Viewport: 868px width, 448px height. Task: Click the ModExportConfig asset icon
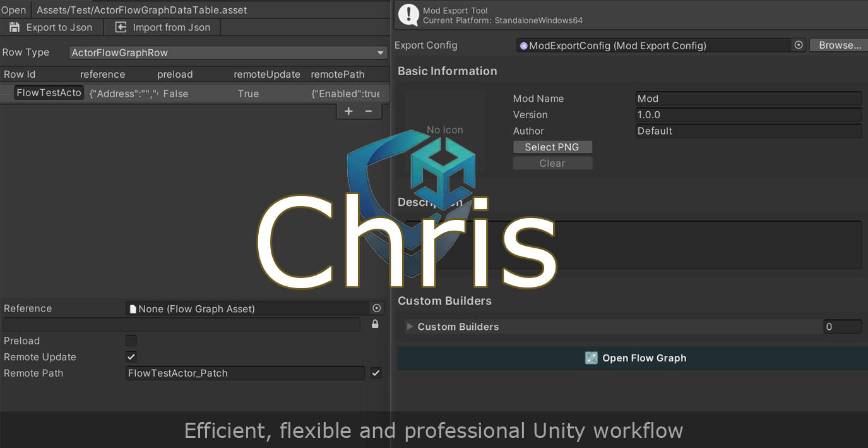coord(523,45)
